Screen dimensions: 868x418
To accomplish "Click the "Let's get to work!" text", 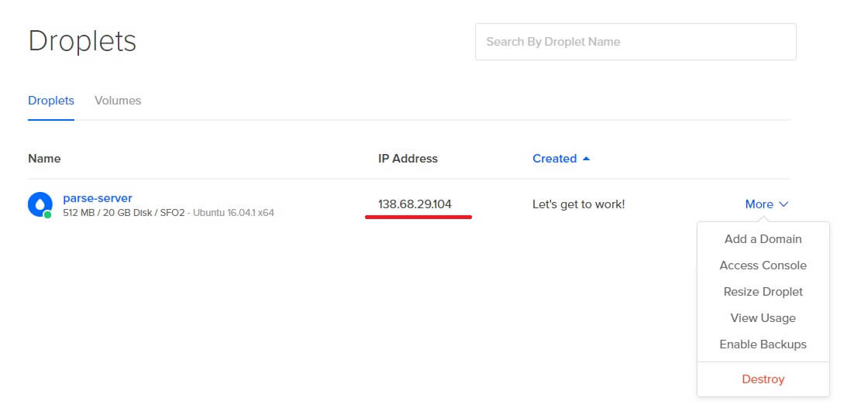I will tap(578, 204).
